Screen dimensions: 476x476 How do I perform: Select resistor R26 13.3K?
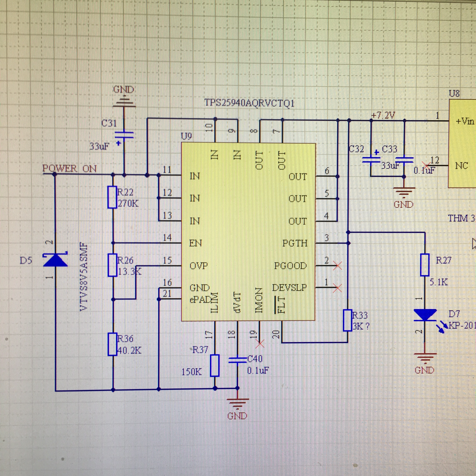tap(112, 265)
